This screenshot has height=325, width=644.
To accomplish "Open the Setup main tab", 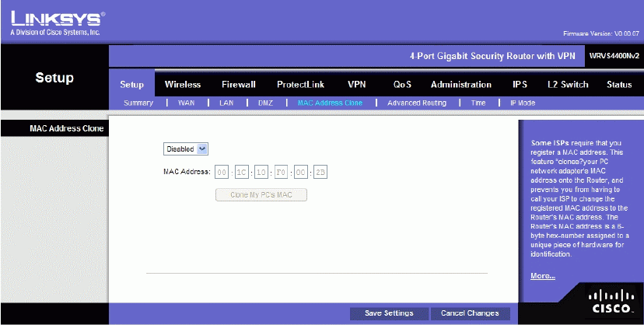I will 131,85.
